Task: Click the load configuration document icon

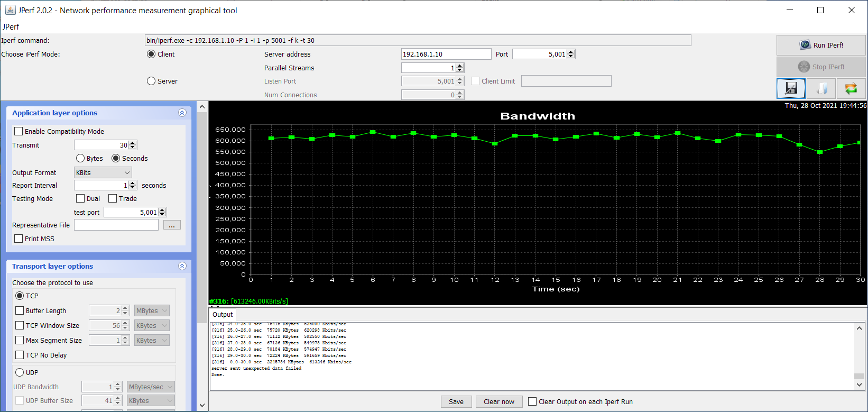Action: coord(821,88)
